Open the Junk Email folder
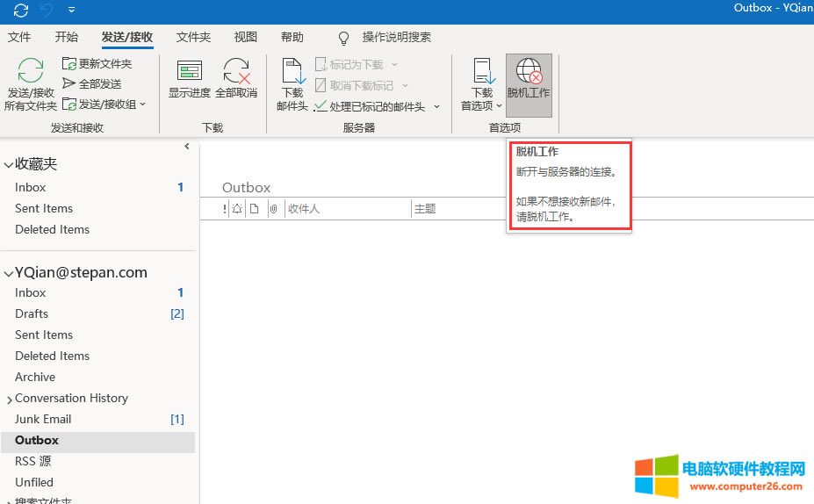The image size is (814, 504). (x=97, y=419)
